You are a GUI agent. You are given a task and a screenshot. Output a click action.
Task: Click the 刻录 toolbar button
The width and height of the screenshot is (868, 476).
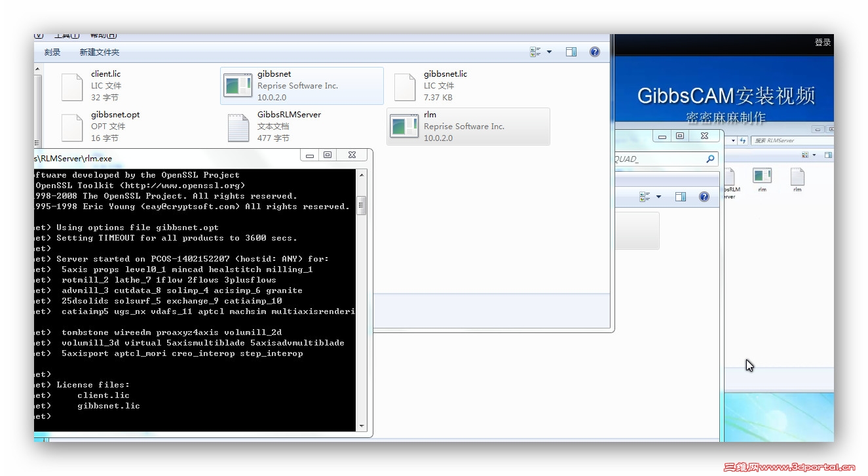[52, 52]
